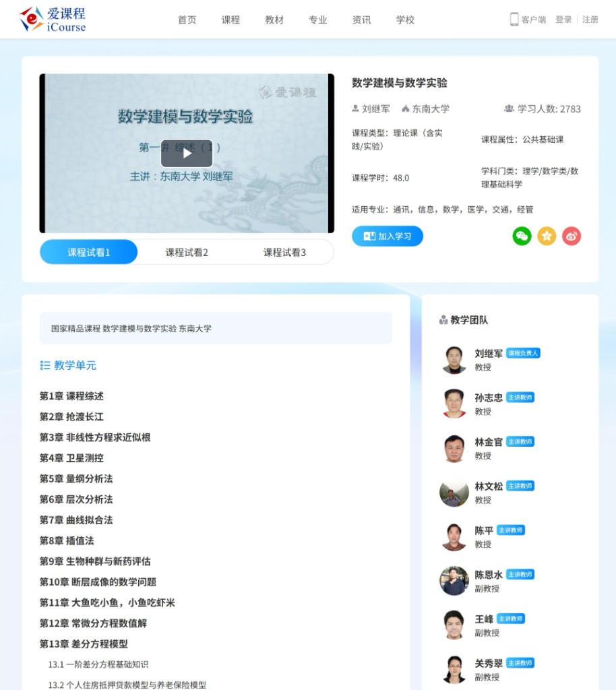Collapse 第13章 差分方程模型
Image resolution: width=616 pixels, height=690 pixels.
click(x=84, y=644)
